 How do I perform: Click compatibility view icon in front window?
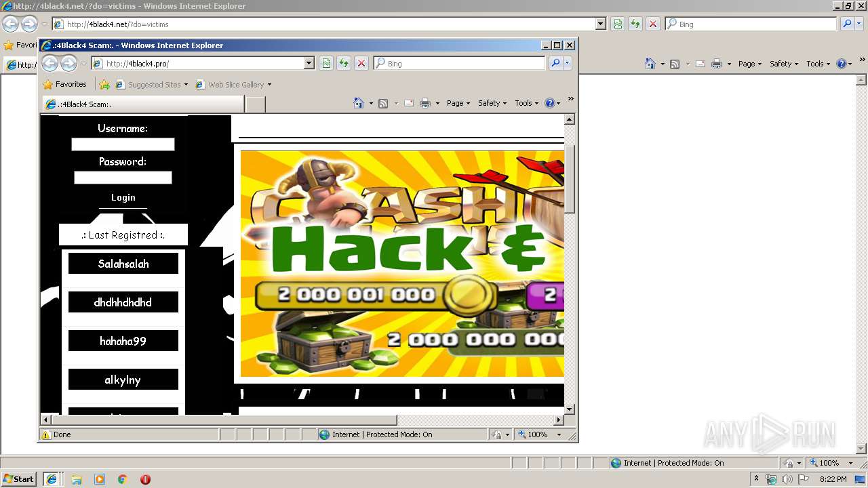(326, 63)
